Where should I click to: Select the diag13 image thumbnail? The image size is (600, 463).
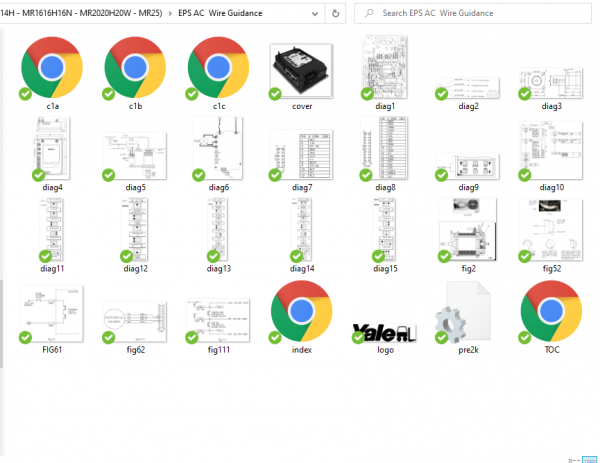(x=218, y=229)
